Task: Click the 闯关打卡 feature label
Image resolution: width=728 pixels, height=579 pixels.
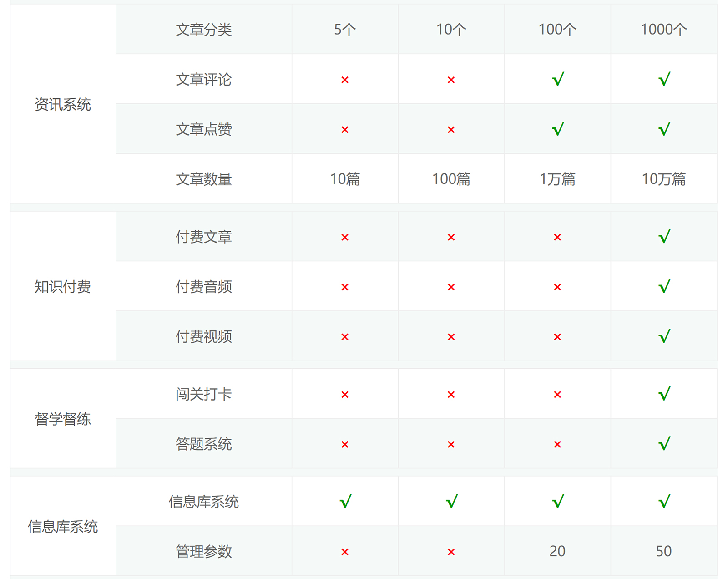Action: (204, 394)
